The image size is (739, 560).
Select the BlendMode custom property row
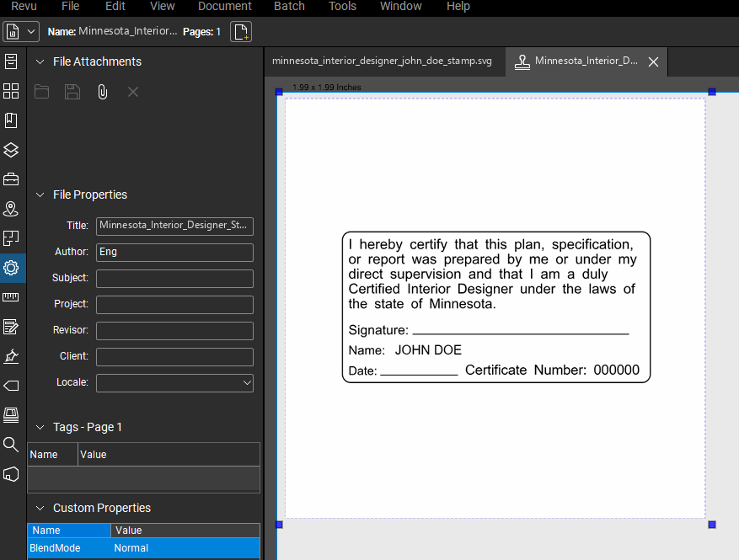point(144,548)
